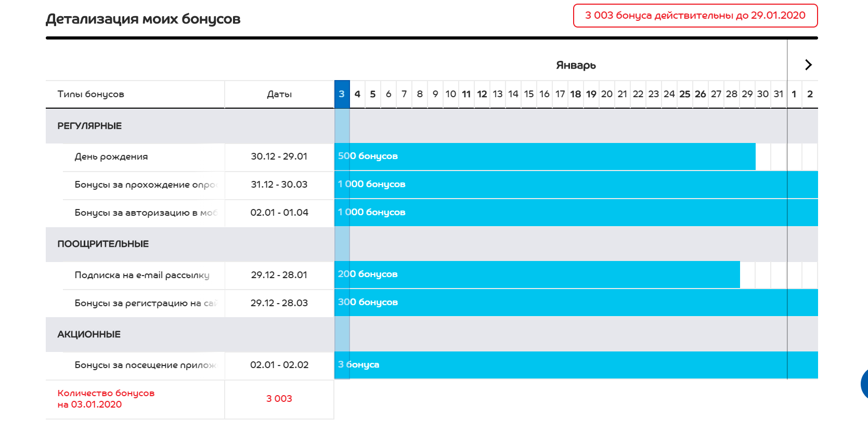Select day 15 in January timeline
The height and width of the screenshot is (431, 868).
click(529, 94)
